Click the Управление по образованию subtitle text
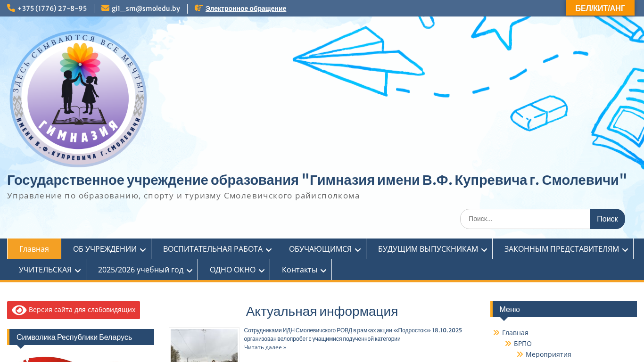Screen dimensions: 644x362 (183, 196)
